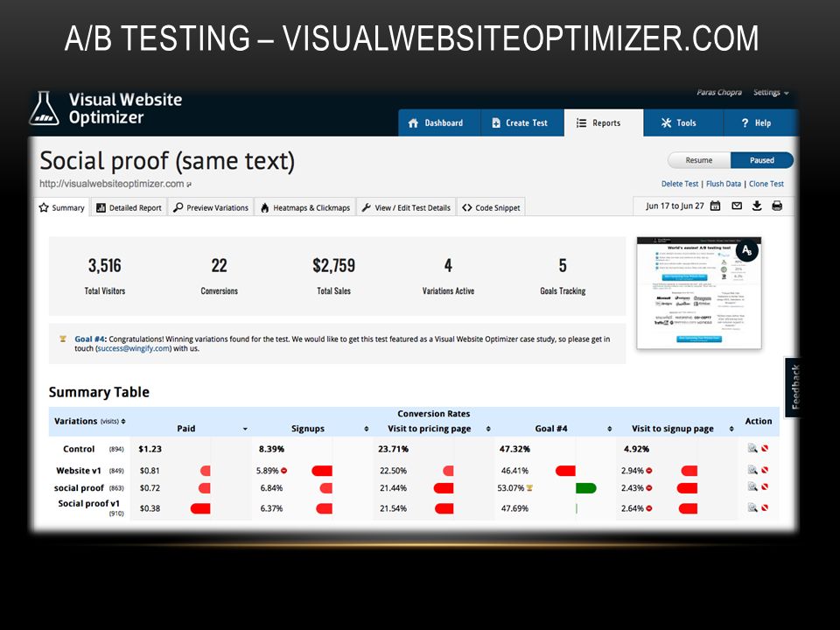Click the 4 Variations Active figure
The image size is (840, 630).
pyautogui.click(x=448, y=266)
